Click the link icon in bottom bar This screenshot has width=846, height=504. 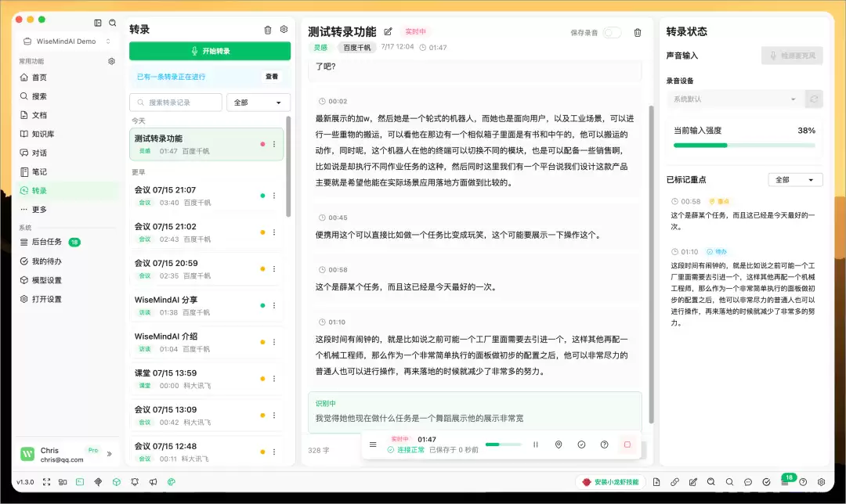click(674, 482)
